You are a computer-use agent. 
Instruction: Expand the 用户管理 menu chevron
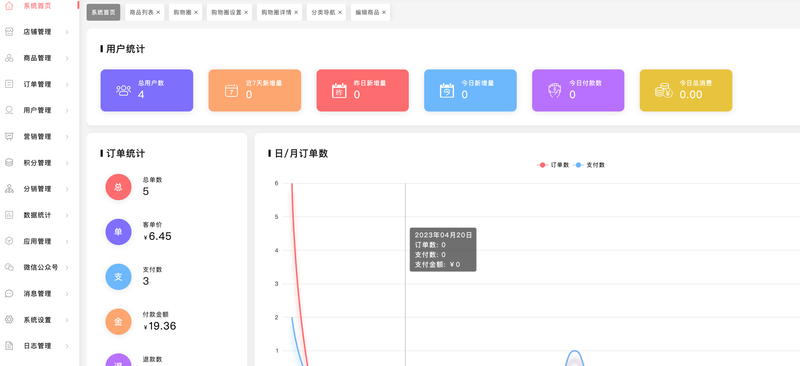pos(67,110)
